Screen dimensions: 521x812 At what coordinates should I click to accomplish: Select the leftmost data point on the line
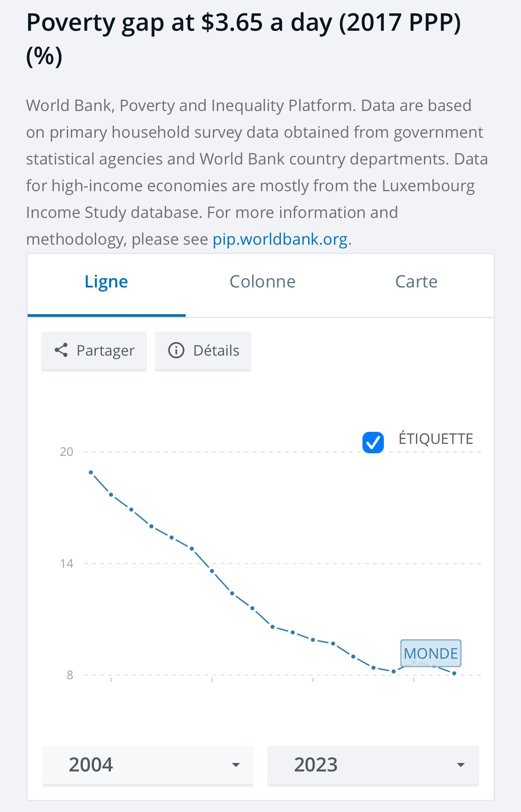click(x=91, y=472)
